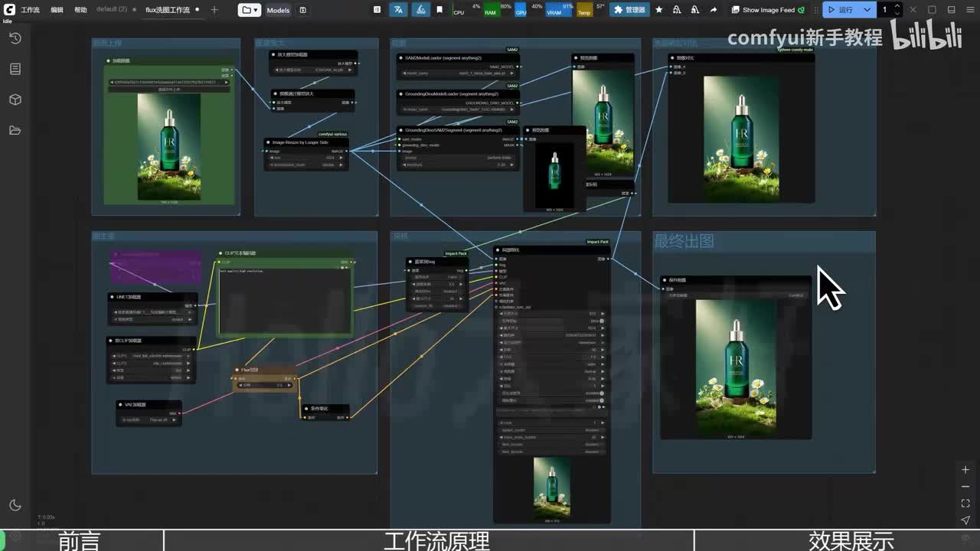Adjust threshold 0.30 in GroundingDinoSAM2Segment node
The image size is (980, 551).
[x=457, y=165]
